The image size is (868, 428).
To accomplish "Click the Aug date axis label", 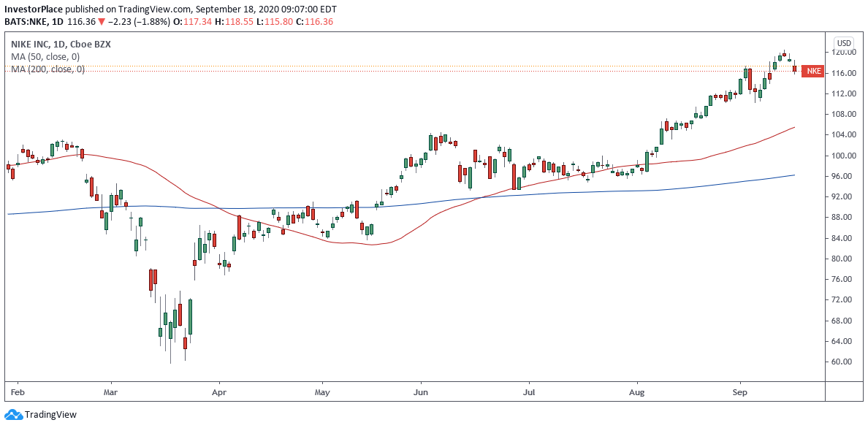I will point(638,391).
